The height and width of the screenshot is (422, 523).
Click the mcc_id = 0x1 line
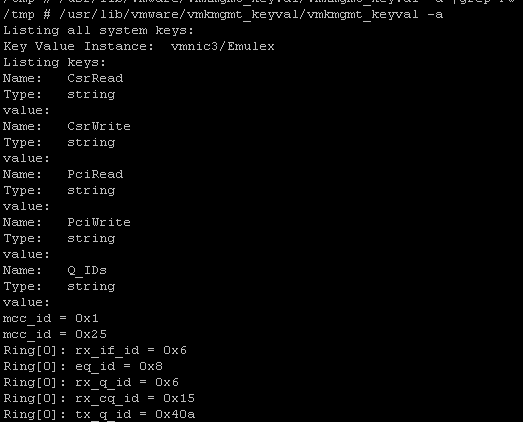51,319
